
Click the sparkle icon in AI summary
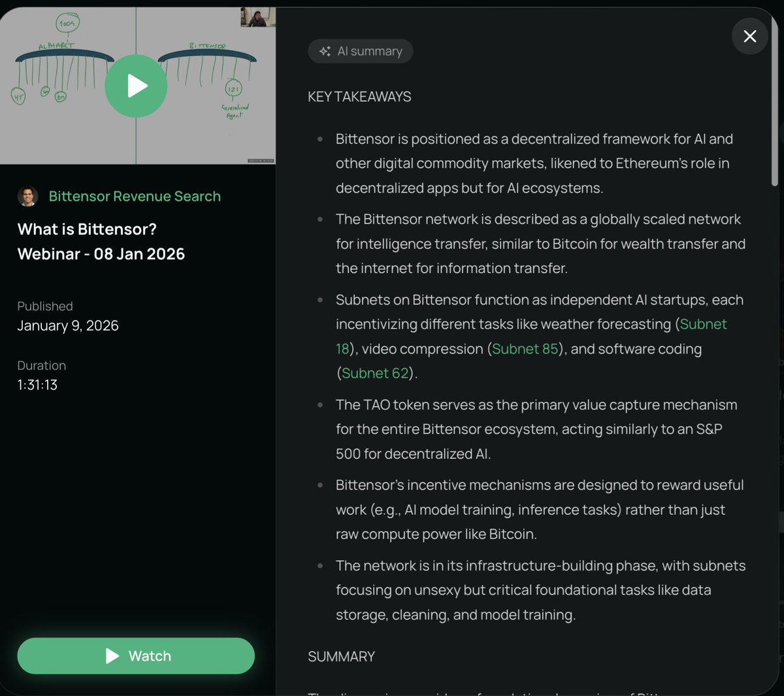325,51
